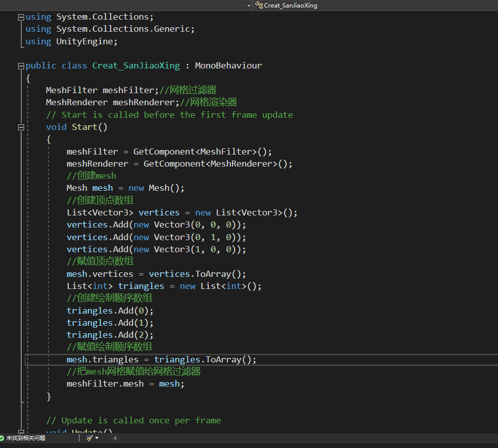Click the 'using System.Collections;' line
The image size is (498, 448).
[89, 17]
